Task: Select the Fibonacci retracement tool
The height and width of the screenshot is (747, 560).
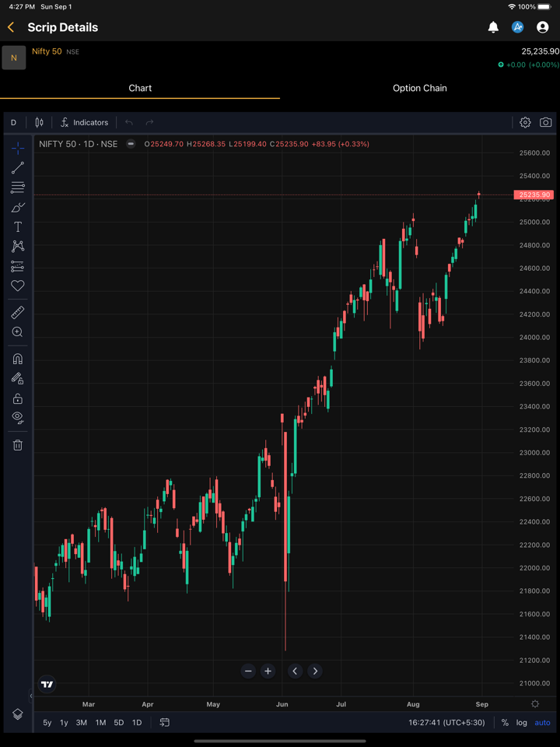Action: [18, 188]
